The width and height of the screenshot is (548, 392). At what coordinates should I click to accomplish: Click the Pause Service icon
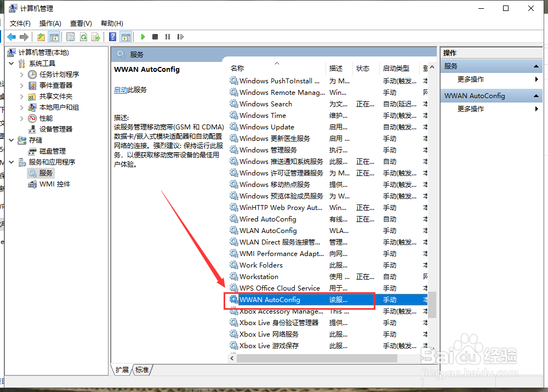[168, 37]
